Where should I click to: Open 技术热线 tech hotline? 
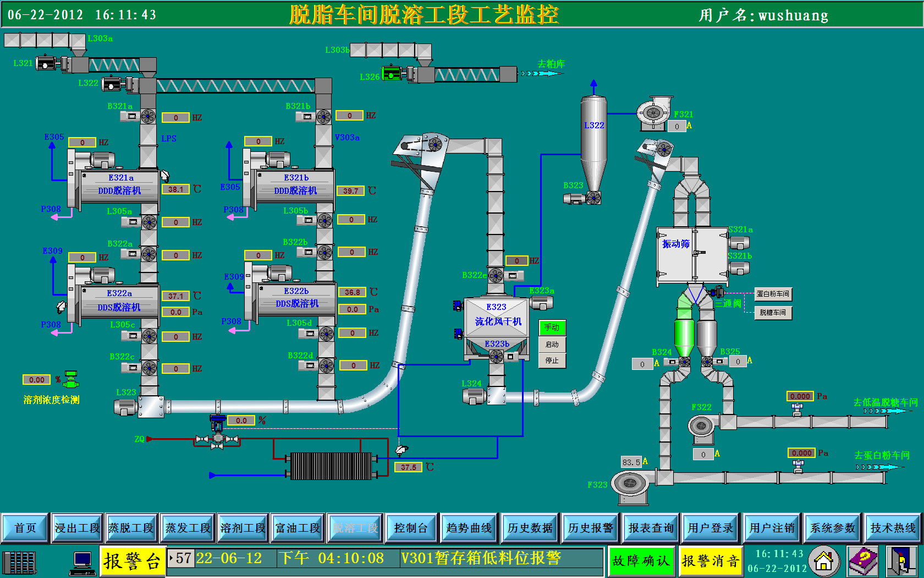coord(893,528)
